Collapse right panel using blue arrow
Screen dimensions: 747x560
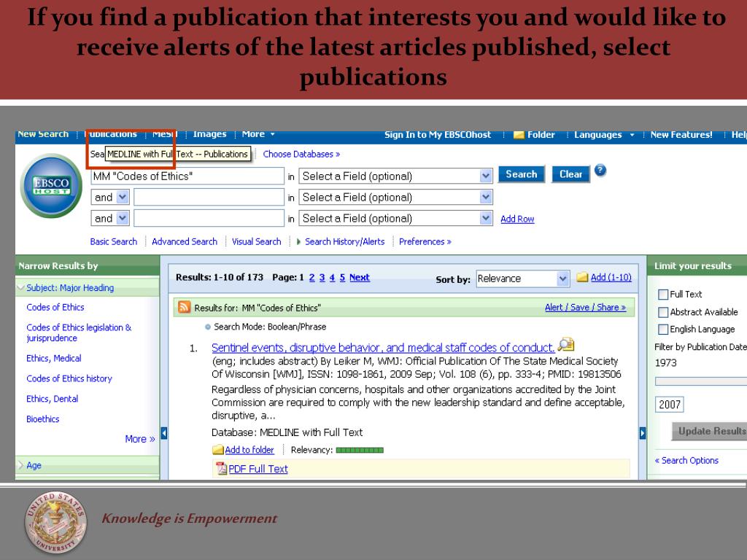642,433
